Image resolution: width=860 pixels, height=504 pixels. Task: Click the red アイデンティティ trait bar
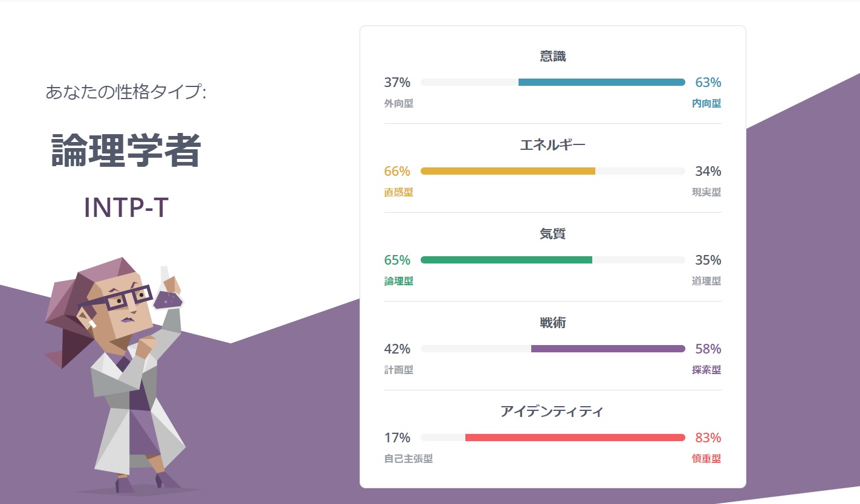pyautogui.click(x=575, y=438)
